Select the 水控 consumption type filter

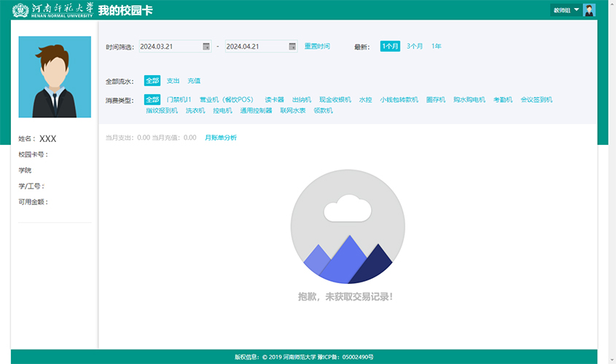(x=365, y=100)
